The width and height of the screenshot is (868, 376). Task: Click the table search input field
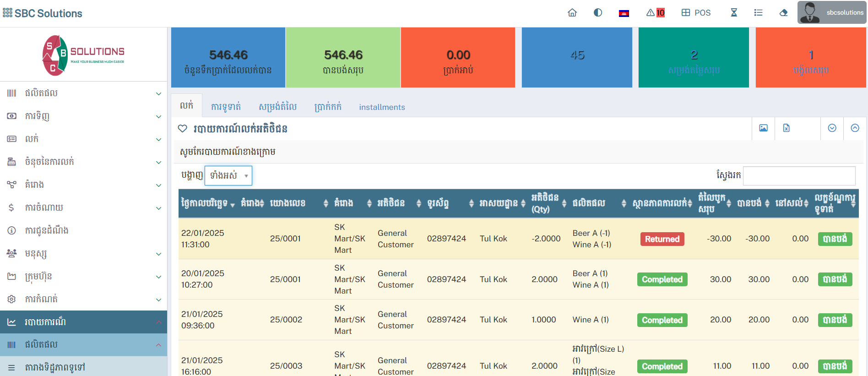tap(799, 176)
